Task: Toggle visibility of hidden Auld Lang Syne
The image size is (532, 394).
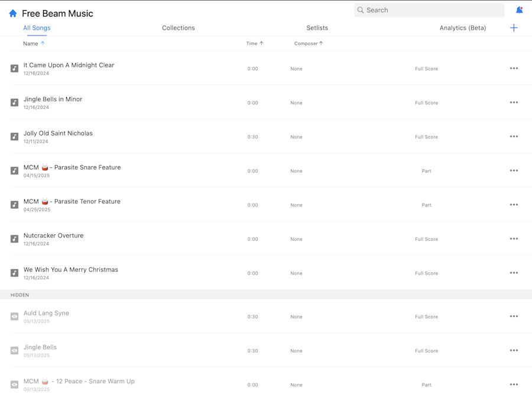Action: tap(15, 317)
